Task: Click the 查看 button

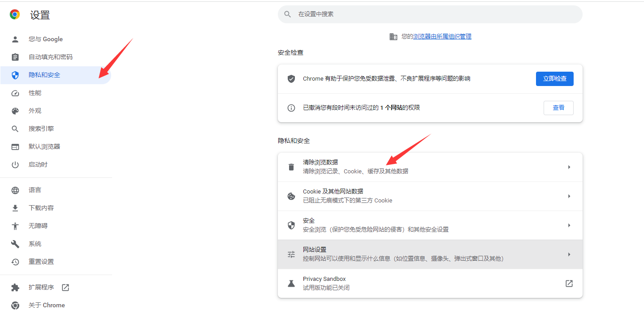Action: [x=558, y=108]
